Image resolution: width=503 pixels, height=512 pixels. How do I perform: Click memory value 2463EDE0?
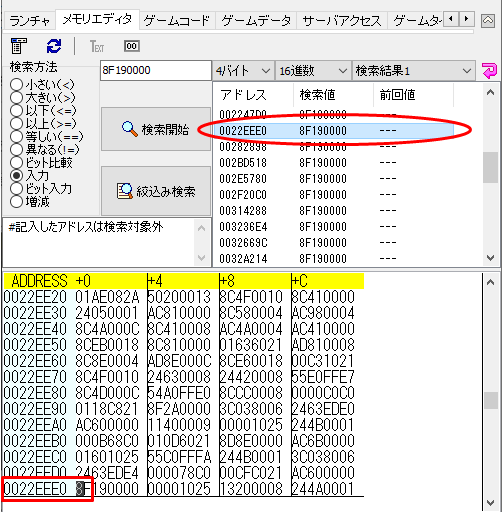pyautogui.click(x=323, y=409)
